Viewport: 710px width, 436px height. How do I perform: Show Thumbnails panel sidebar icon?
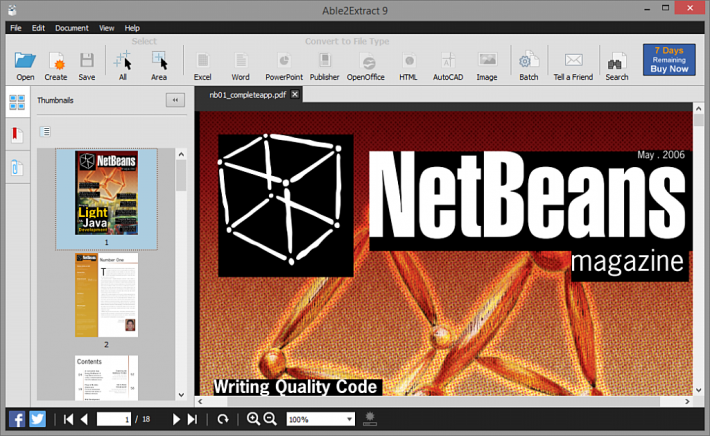(17, 102)
